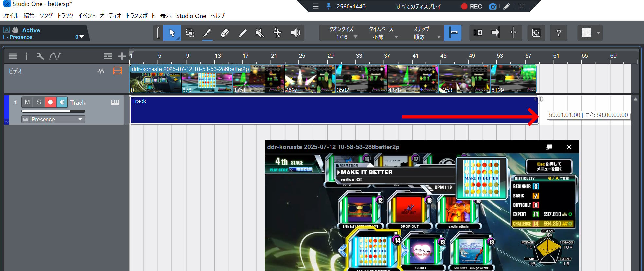The image size is (644, 271).
Task: Toggle the return-to-start-on-stop icon
Action: click(478, 33)
